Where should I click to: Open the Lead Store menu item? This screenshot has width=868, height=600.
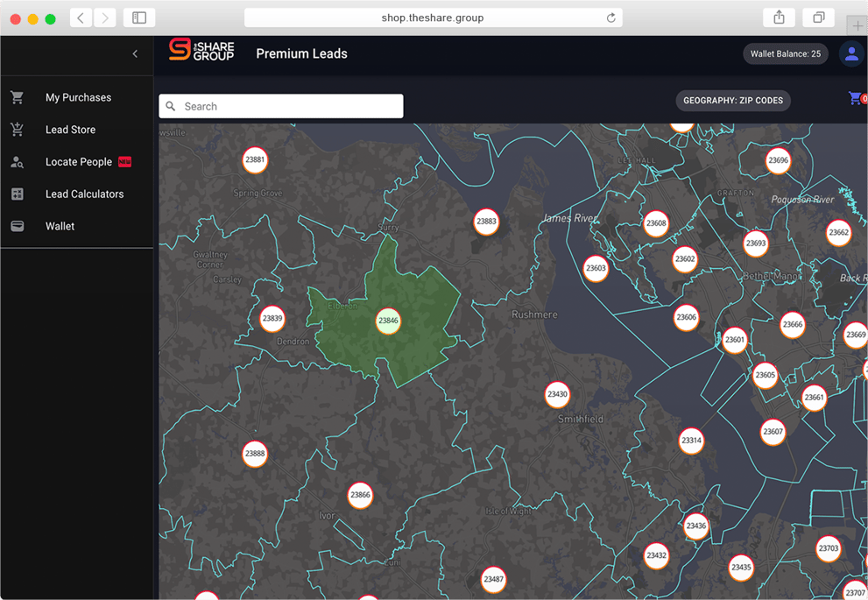pos(70,130)
